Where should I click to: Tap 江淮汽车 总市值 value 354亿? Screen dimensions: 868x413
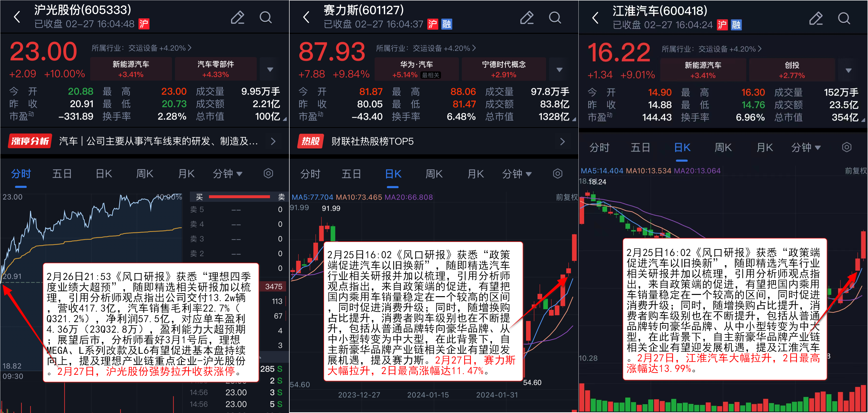(x=845, y=117)
